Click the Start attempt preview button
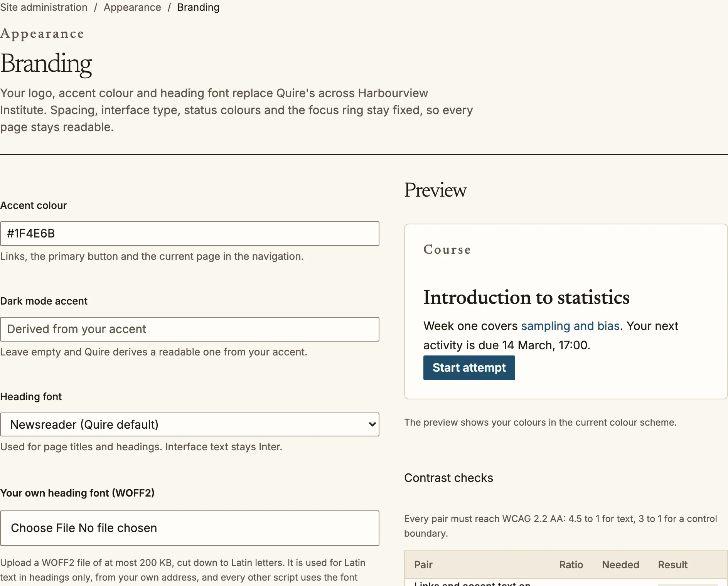This screenshot has height=586, width=728. point(469,368)
